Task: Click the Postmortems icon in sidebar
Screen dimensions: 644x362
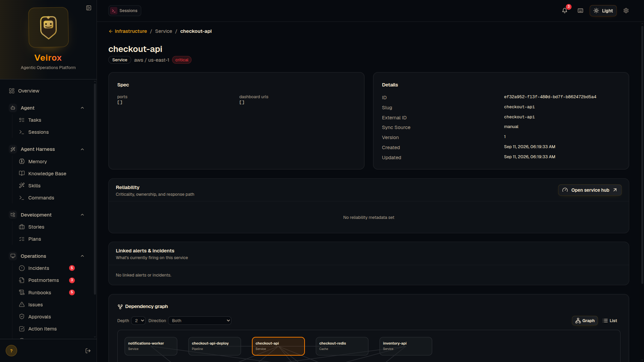Action: [x=22, y=280]
